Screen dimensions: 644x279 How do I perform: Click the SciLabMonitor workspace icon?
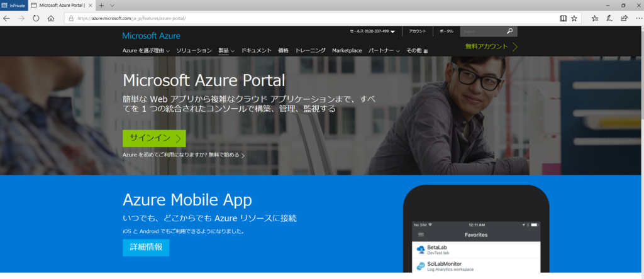coord(421,266)
